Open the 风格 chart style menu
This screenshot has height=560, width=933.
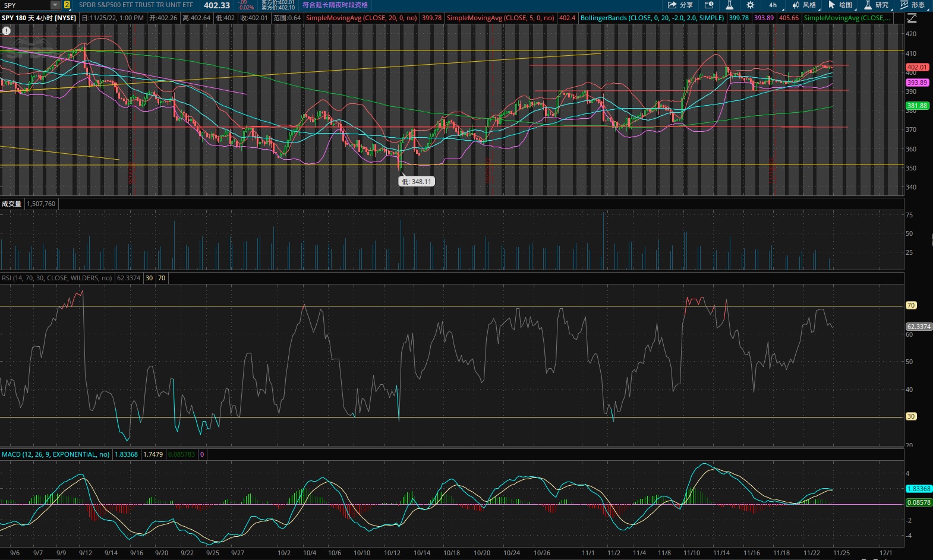(805, 5)
